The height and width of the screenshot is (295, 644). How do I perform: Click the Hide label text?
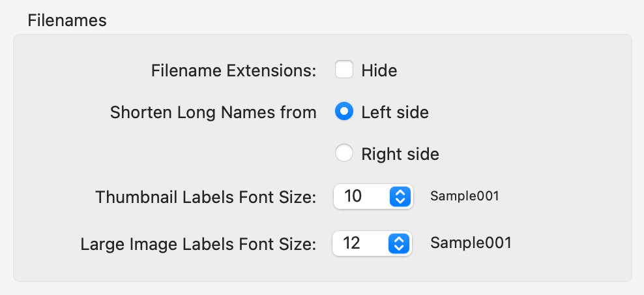[379, 70]
